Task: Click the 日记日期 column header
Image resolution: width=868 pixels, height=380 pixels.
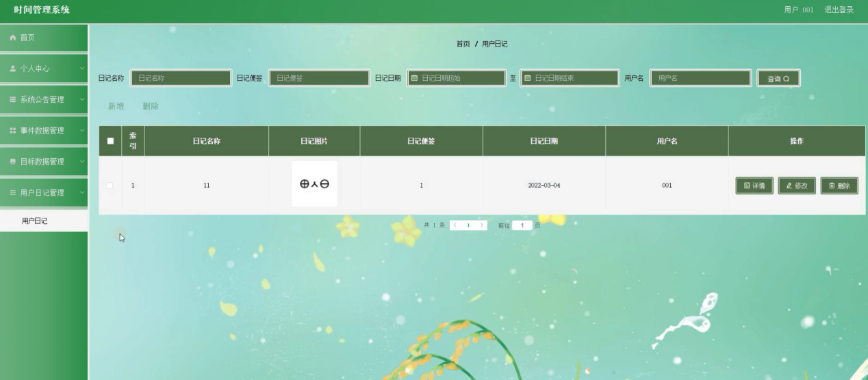Action: tap(544, 141)
